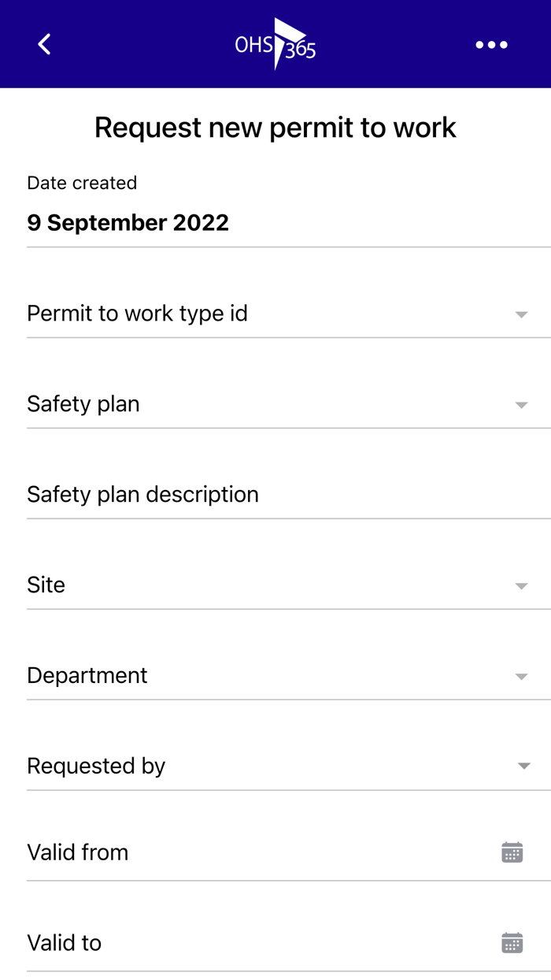
Task: Open the overflow menu via three dots
Action: [491, 45]
